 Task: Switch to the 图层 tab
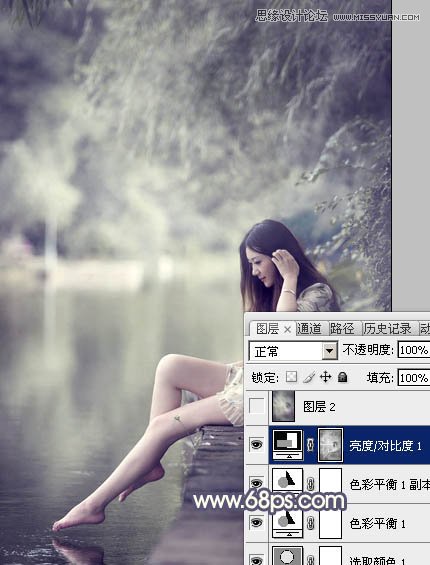click(x=267, y=329)
